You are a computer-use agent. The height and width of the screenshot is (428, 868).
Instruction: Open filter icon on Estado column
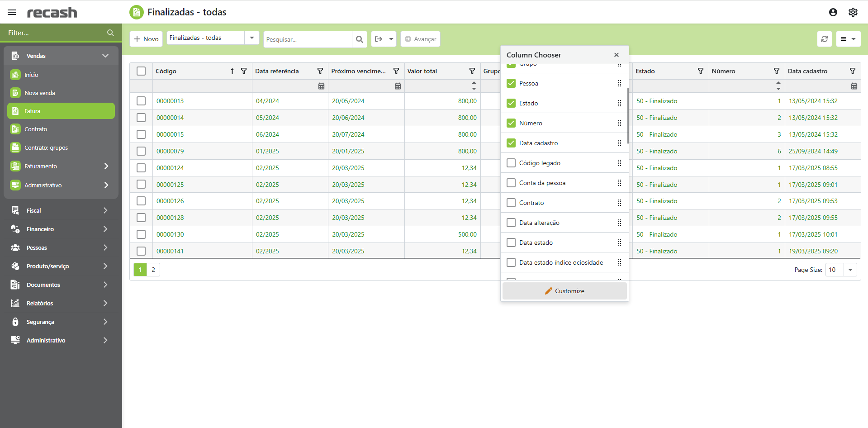click(700, 71)
